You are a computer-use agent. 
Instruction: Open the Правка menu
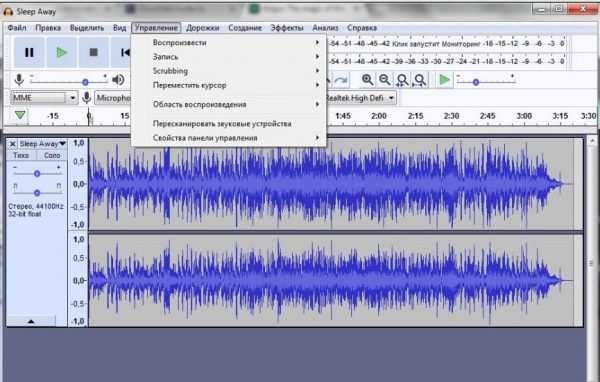[48, 28]
